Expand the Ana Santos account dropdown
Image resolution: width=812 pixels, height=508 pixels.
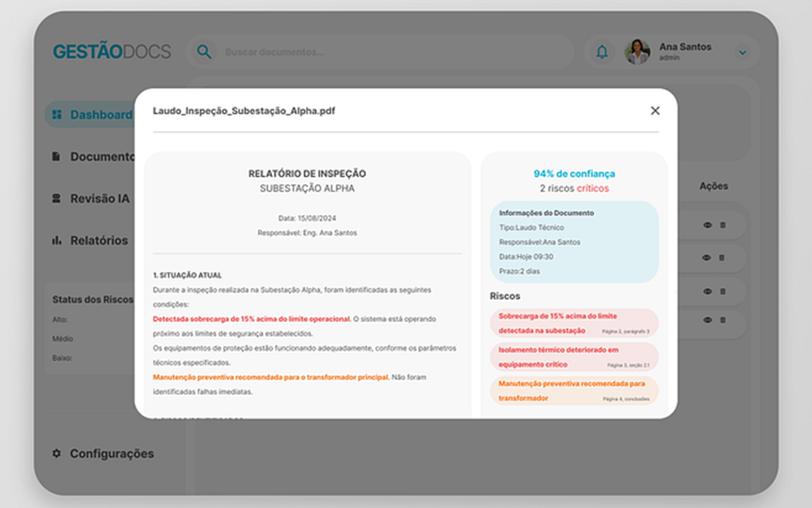point(742,53)
